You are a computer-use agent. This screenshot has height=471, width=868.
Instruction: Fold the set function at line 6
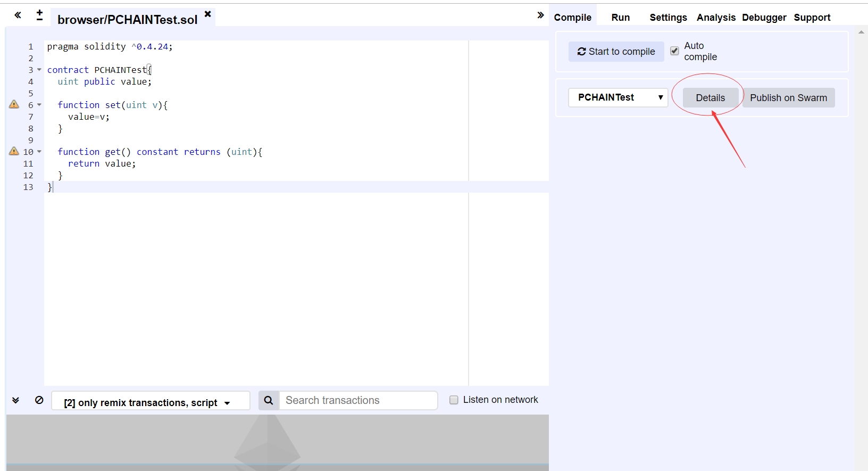[x=39, y=105]
